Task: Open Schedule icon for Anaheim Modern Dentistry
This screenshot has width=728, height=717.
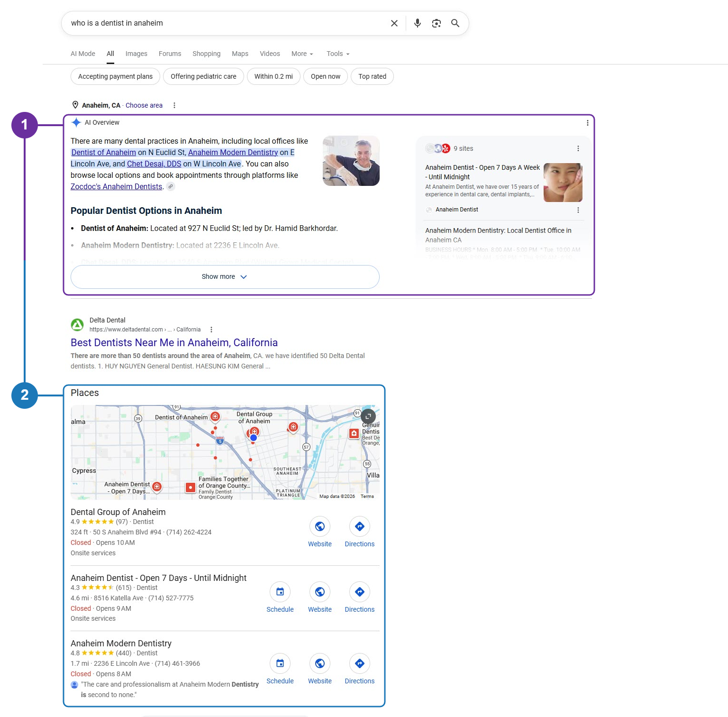Action: tap(280, 663)
